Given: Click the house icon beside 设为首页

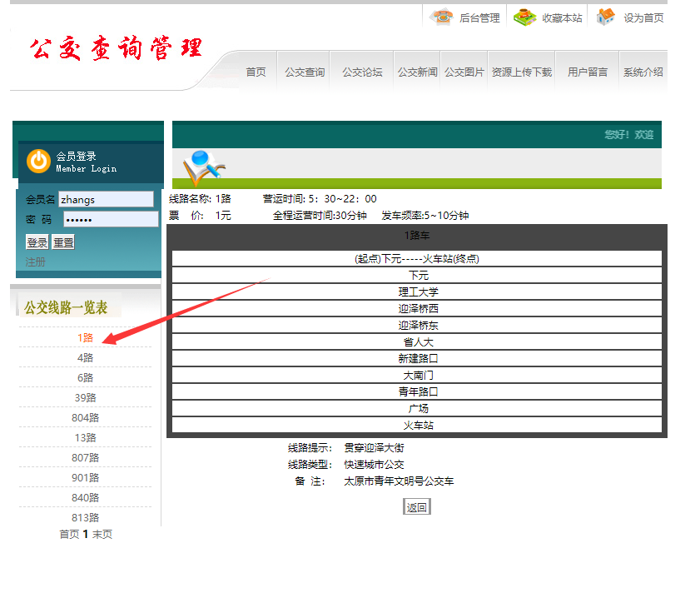Looking at the screenshot, I should point(606,17).
